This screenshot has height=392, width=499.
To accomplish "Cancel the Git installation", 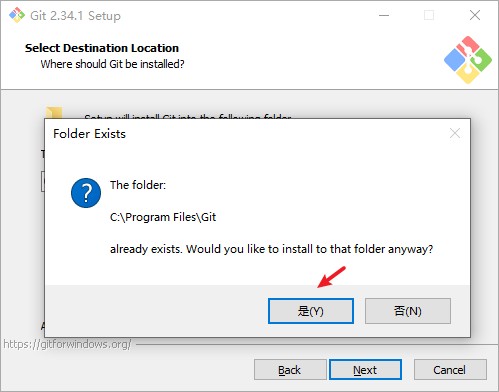I will (x=450, y=370).
